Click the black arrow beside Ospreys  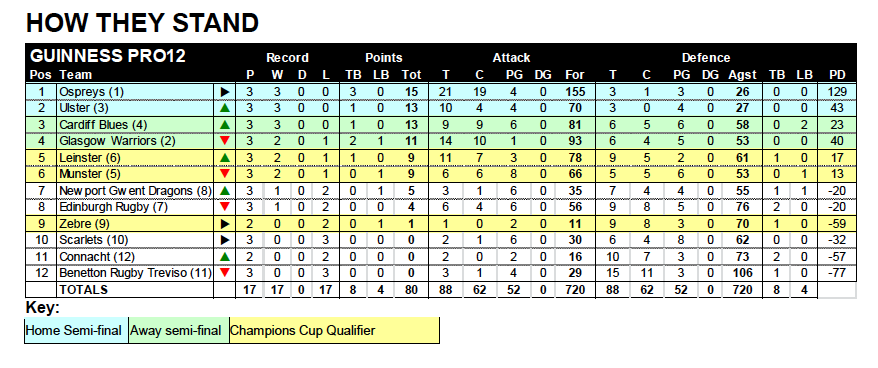[x=225, y=91]
